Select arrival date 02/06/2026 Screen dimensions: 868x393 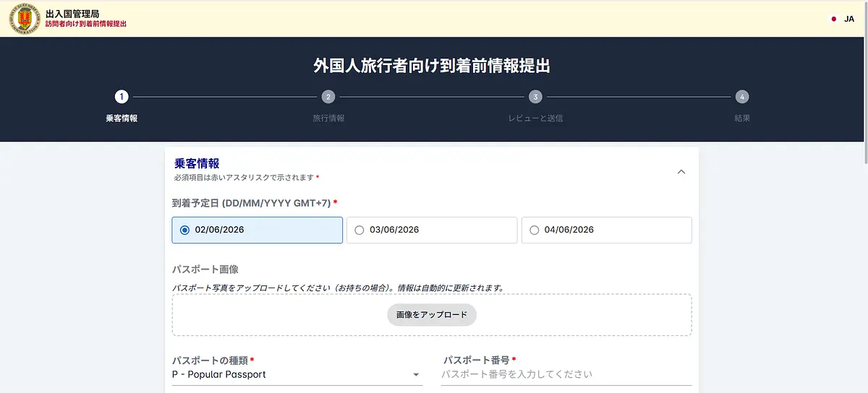pos(257,230)
